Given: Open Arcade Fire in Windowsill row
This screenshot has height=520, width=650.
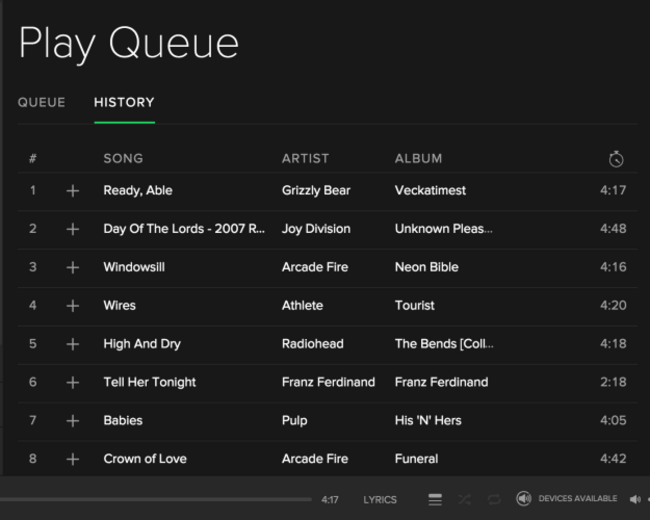Looking at the screenshot, I should coord(315,267).
